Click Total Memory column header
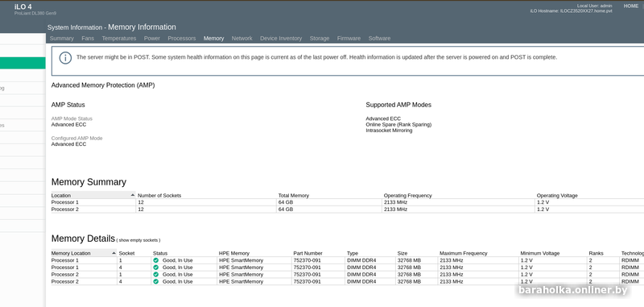 tap(294, 196)
